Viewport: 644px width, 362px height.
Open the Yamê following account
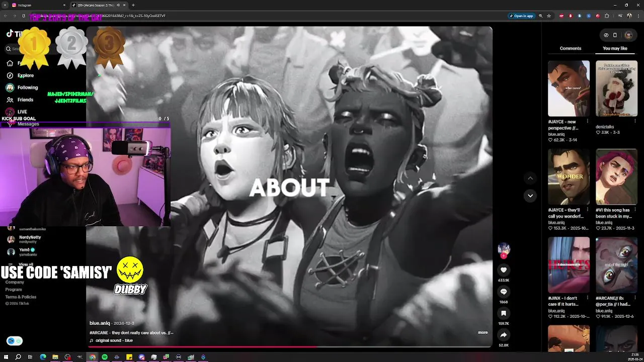tap(22, 252)
